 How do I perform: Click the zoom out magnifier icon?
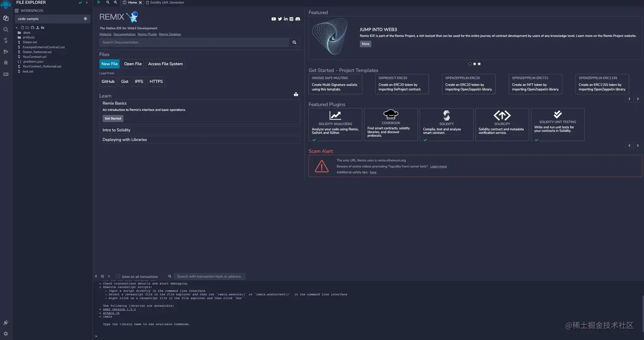coord(108,2)
